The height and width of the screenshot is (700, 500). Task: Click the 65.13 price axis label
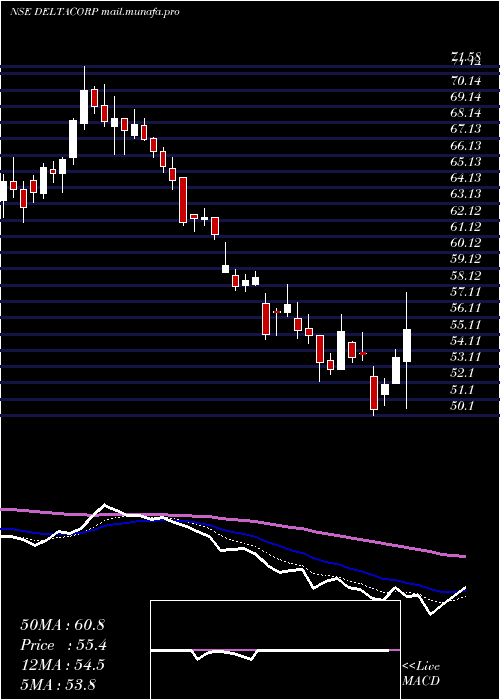466,162
